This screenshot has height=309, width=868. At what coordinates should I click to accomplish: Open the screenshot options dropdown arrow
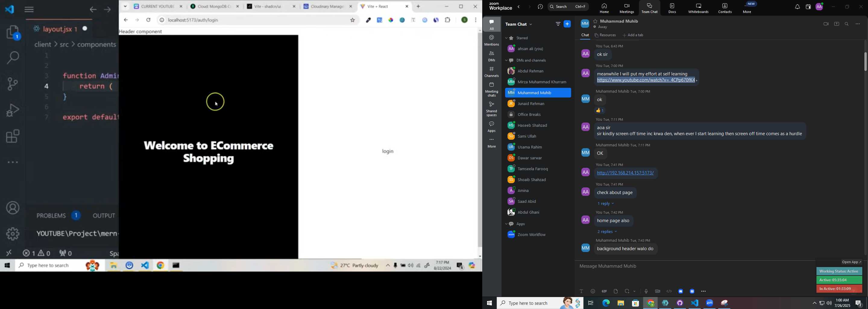click(x=635, y=291)
